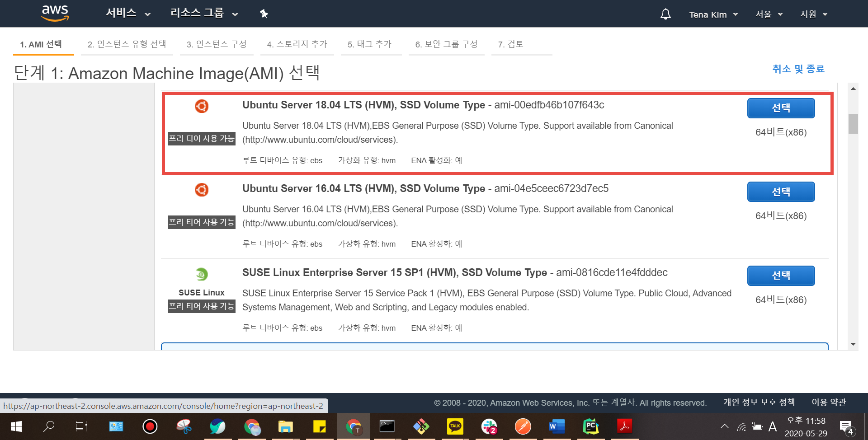The width and height of the screenshot is (868, 440).
Task: Open the 리소스 그룹 resource groups menu
Action: pyautogui.click(x=204, y=13)
